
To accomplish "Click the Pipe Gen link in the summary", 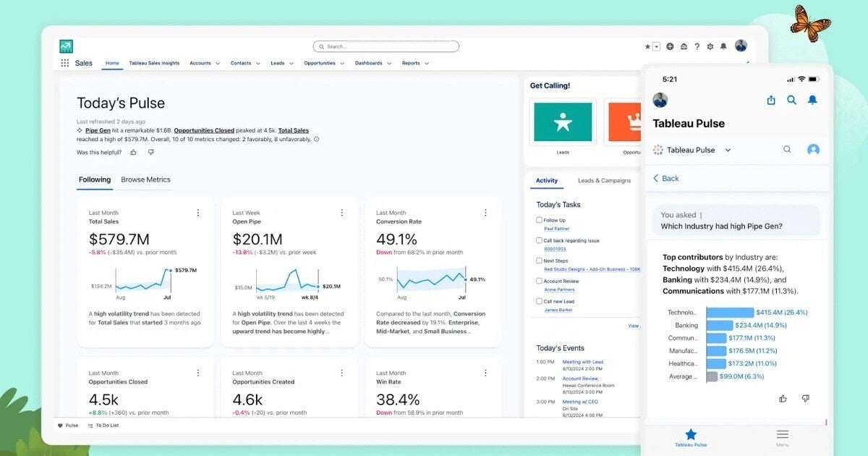I will point(96,130).
